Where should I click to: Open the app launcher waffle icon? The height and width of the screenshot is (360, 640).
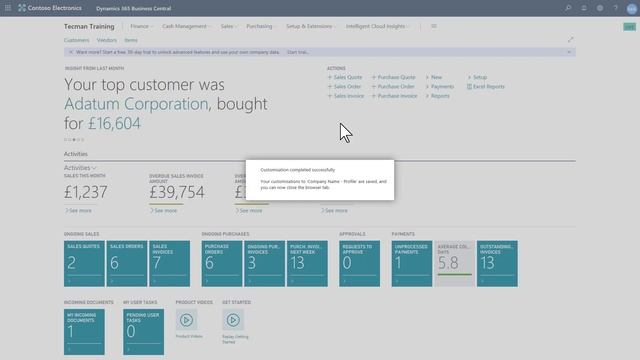(8, 8)
